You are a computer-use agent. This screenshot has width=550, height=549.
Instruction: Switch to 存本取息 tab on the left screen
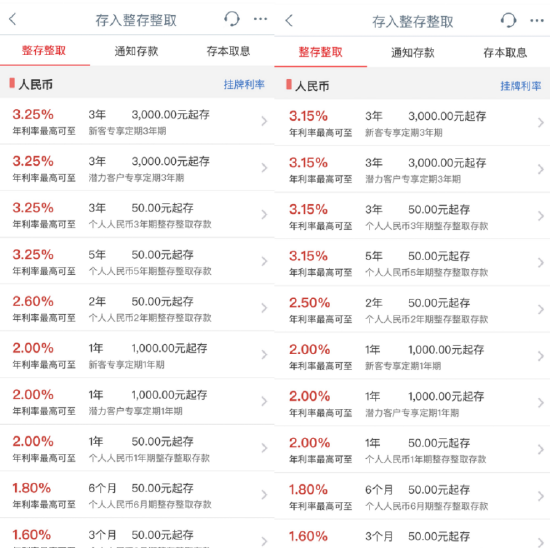coord(228,51)
